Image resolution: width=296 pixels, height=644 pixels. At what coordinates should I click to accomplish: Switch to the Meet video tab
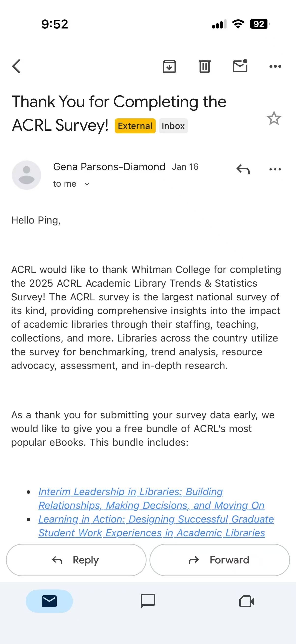(246, 601)
